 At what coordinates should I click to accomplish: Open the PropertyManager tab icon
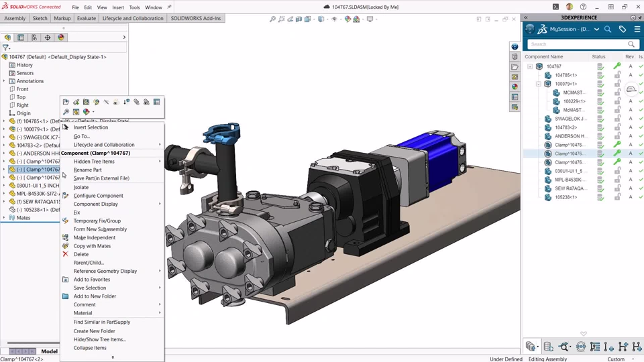click(21, 38)
